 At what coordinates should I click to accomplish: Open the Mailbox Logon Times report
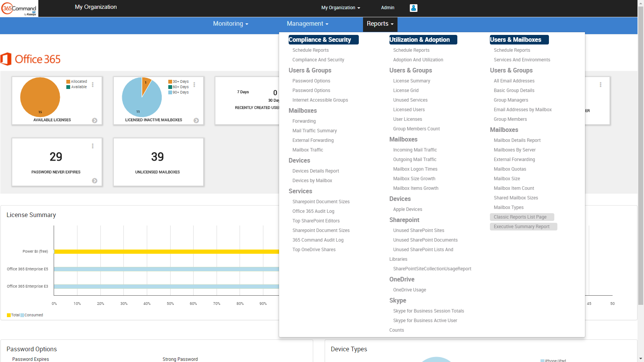click(415, 169)
